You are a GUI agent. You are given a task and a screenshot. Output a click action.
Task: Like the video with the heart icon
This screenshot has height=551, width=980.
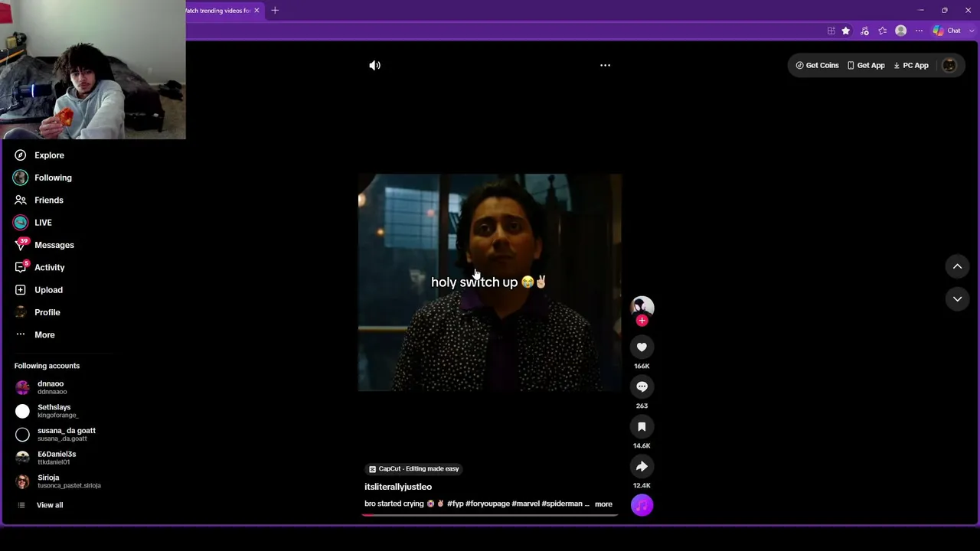[642, 347]
